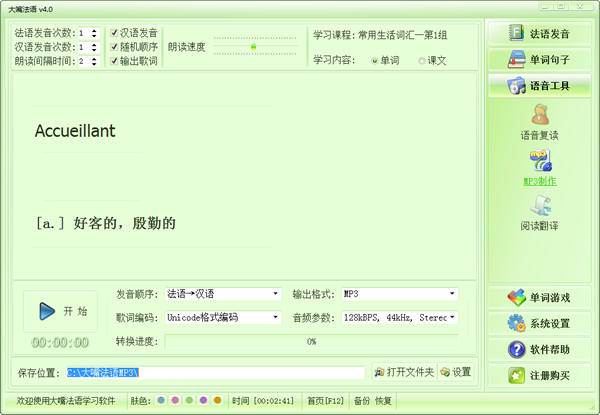This screenshot has width=600, height=415.
Task: Select the orange skin color dot
Action: point(218,400)
